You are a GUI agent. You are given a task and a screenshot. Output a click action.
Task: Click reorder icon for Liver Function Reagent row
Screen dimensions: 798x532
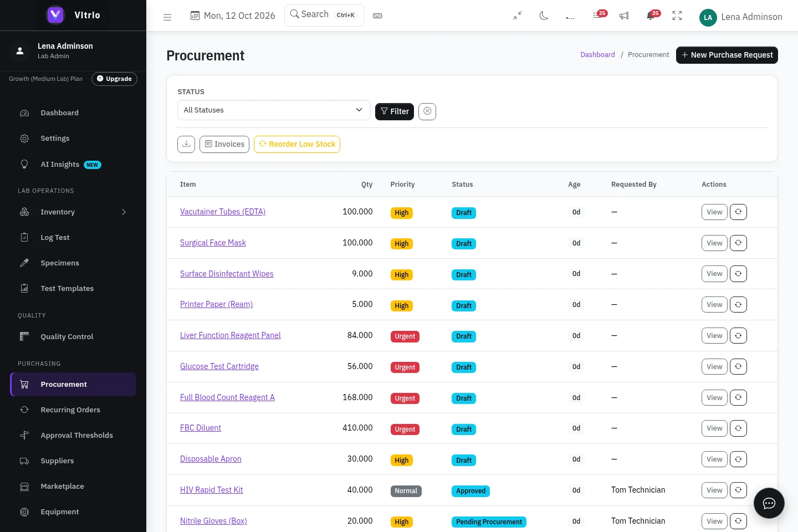[738, 336]
